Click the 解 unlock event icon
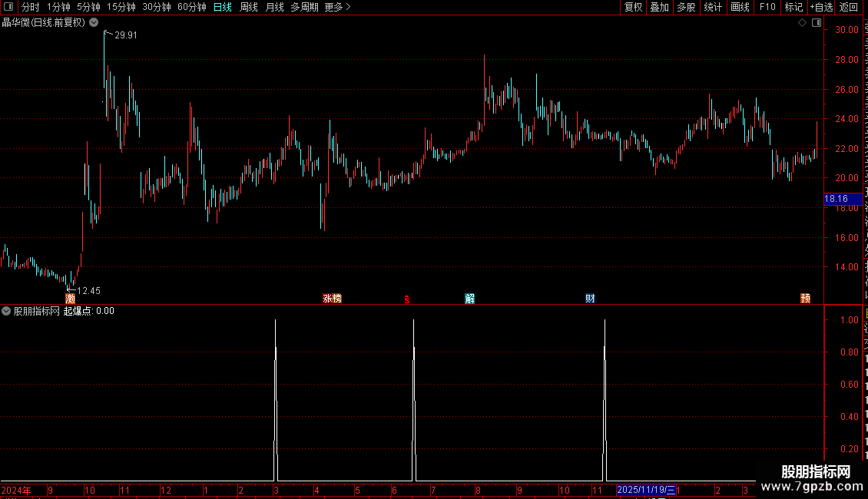The image size is (868, 499). 470,299
